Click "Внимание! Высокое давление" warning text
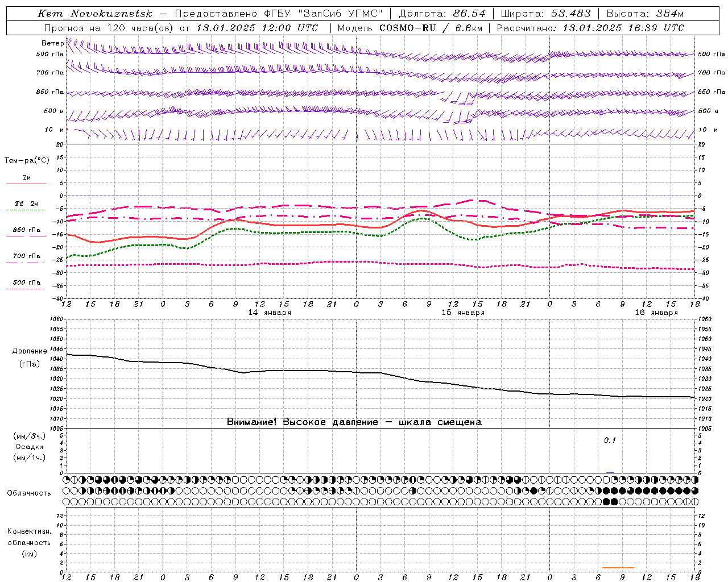Image resolution: width=728 pixels, height=582 pixels. tap(303, 422)
